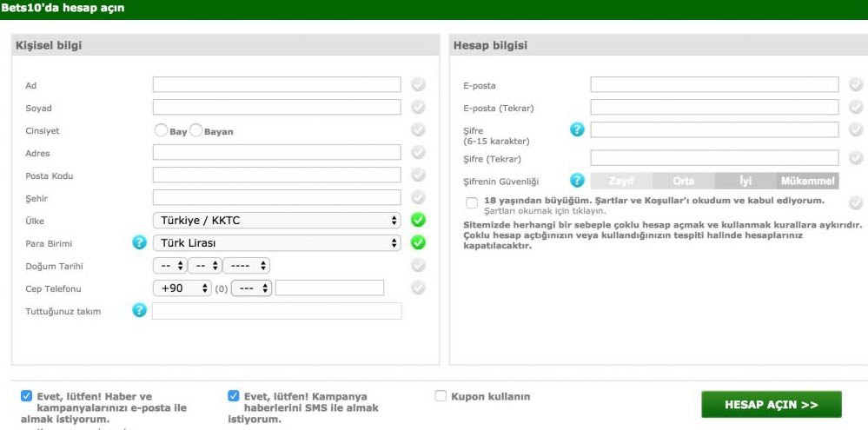Click grey validation check beside Cinsiyet
Viewport: 868px width, 430px height.
coord(418,130)
